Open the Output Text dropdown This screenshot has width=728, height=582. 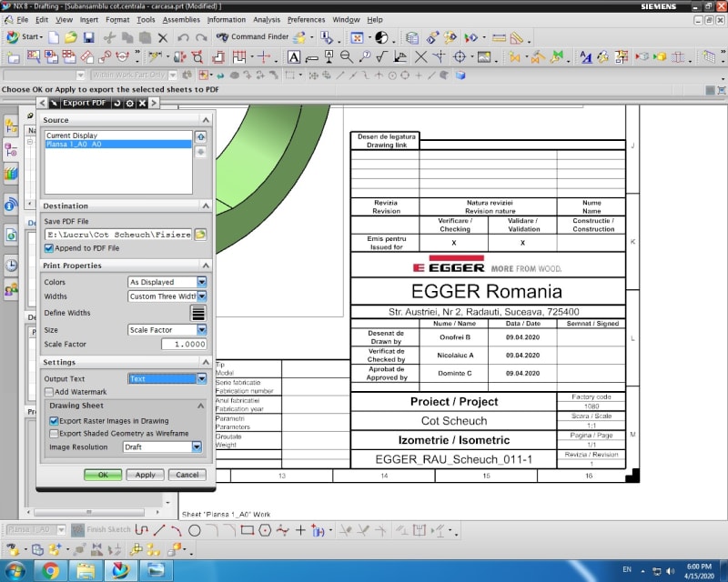tap(167, 378)
